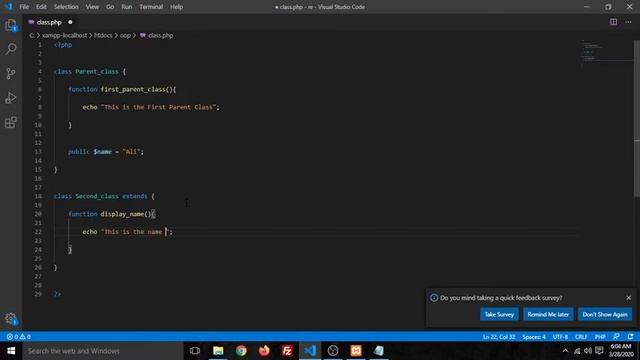Screen dimensions: 640x360
Task: Click the VS Code logo icon
Action: (x=9, y=7)
